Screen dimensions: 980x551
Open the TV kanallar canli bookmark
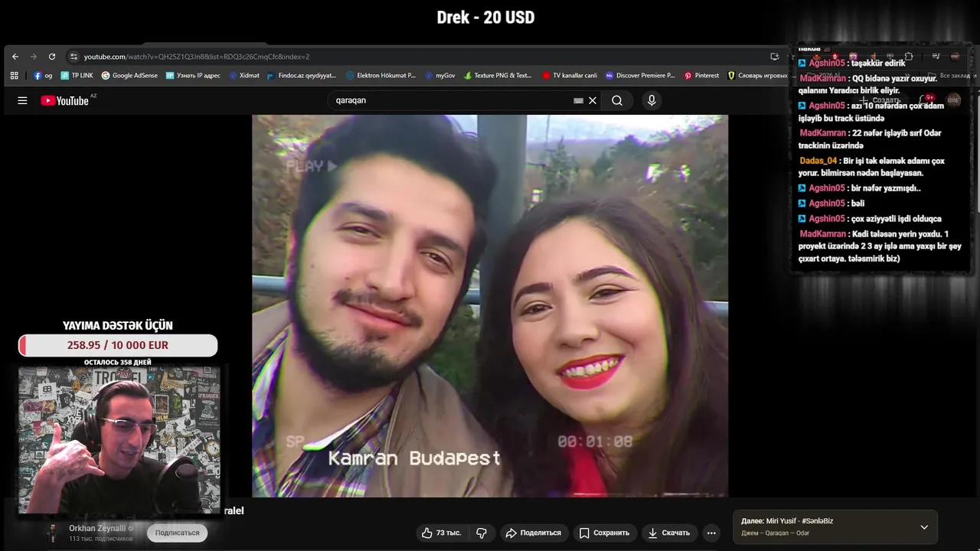(x=570, y=76)
